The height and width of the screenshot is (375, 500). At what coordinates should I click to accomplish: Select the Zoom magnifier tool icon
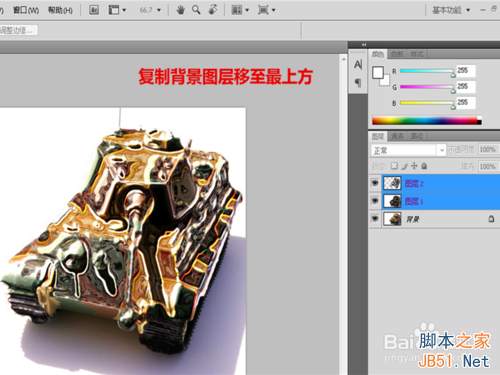[196, 10]
